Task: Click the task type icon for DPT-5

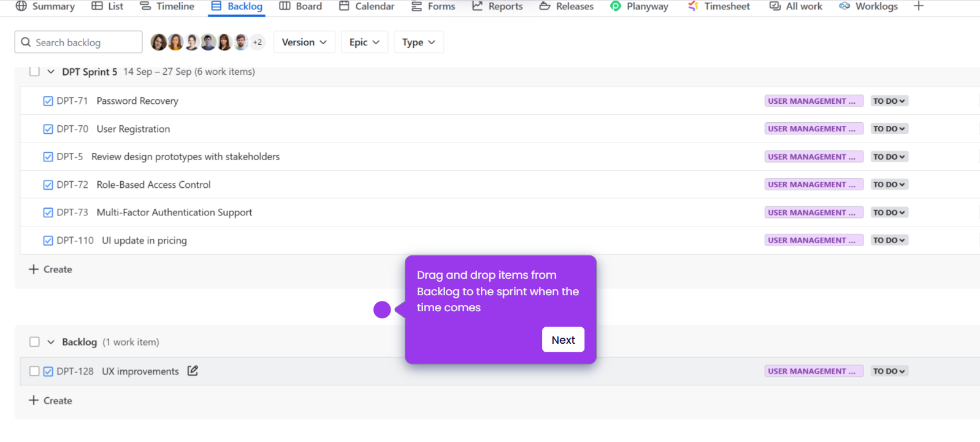Action: pyautogui.click(x=48, y=157)
